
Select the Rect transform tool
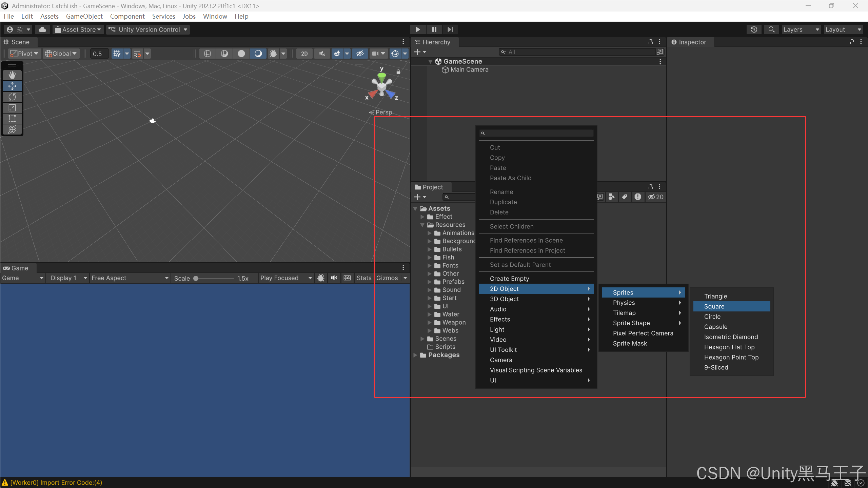pos(12,119)
